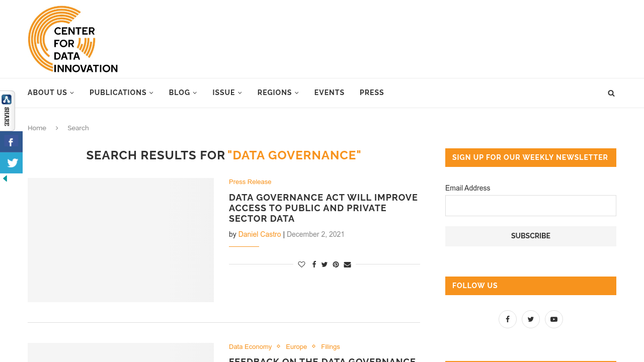Share page on Twitter from left sidebar

[x=11, y=162]
